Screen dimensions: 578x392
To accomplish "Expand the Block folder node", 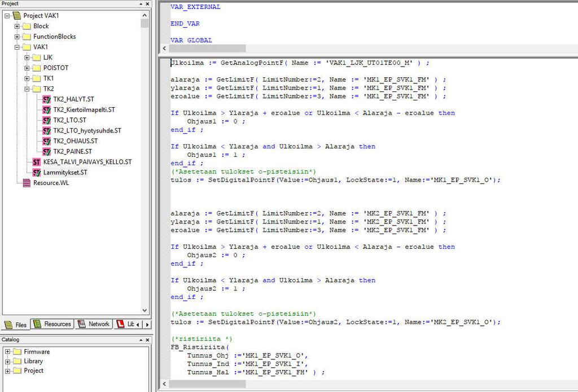I will (x=17, y=26).
